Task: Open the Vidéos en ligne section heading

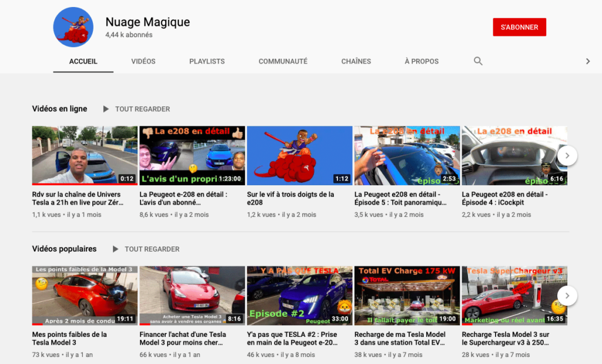Action: [59, 109]
